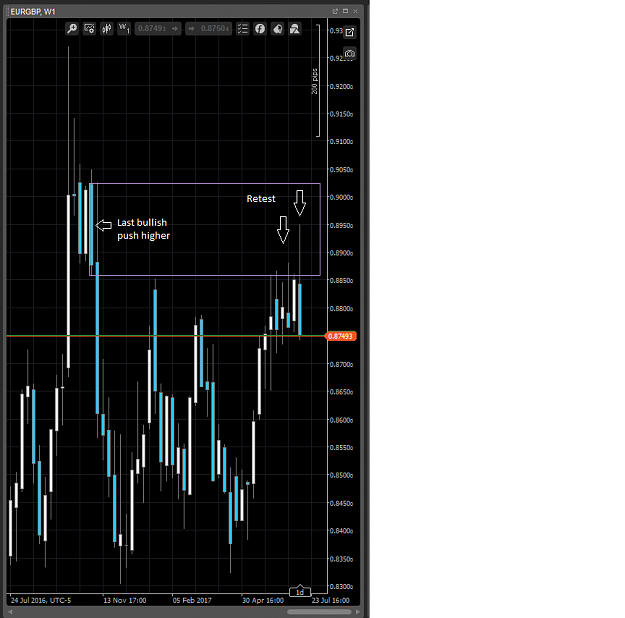Click the sell button at 0.8749
This screenshot has height=618, width=625.
158,29
